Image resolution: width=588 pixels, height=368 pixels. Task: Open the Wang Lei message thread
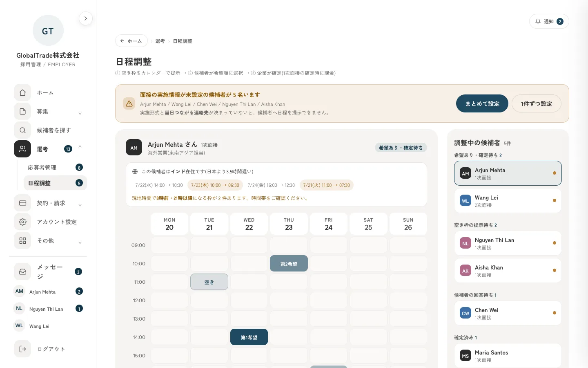point(48,326)
